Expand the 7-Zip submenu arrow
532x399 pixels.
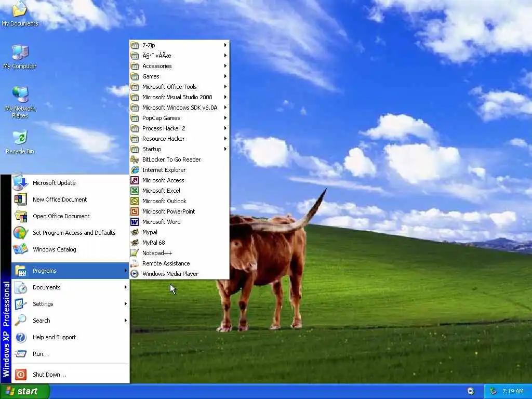(x=225, y=45)
